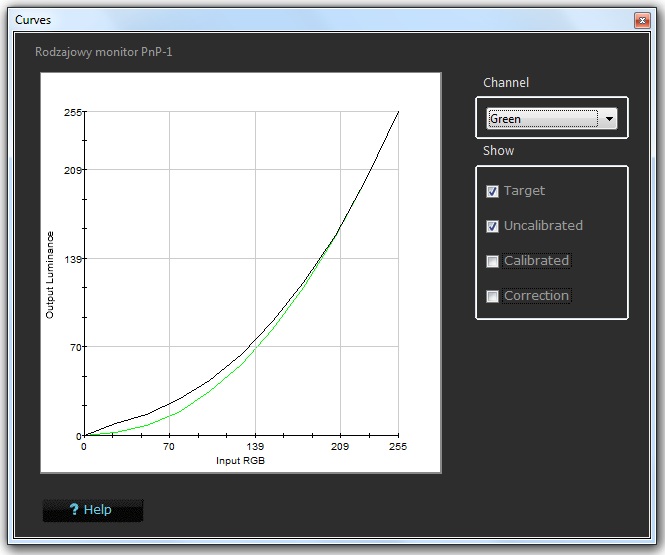This screenshot has height=555, width=665.
Task: Click the 139 tick on the Output Luminance axis
Action: click(x=72, y=259)
